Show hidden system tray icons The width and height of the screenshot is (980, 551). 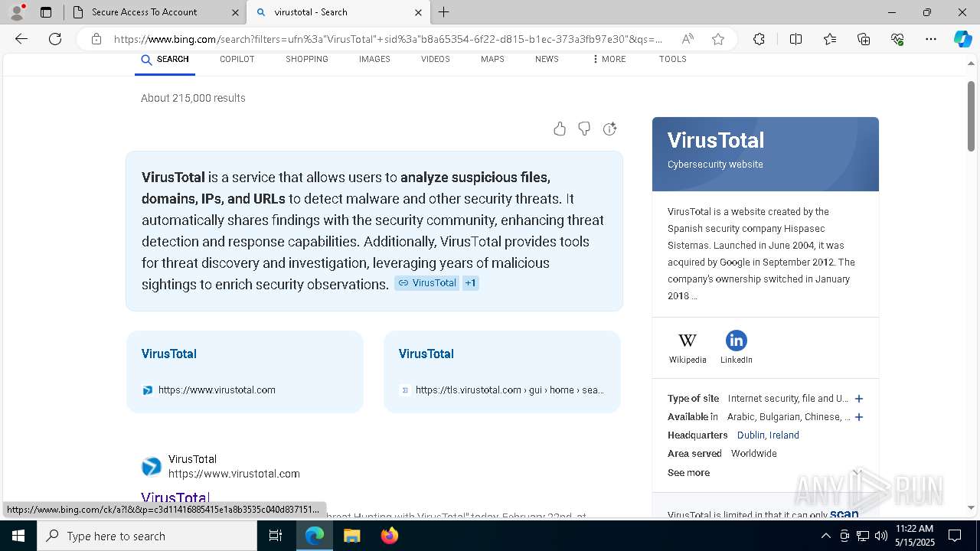825,536
